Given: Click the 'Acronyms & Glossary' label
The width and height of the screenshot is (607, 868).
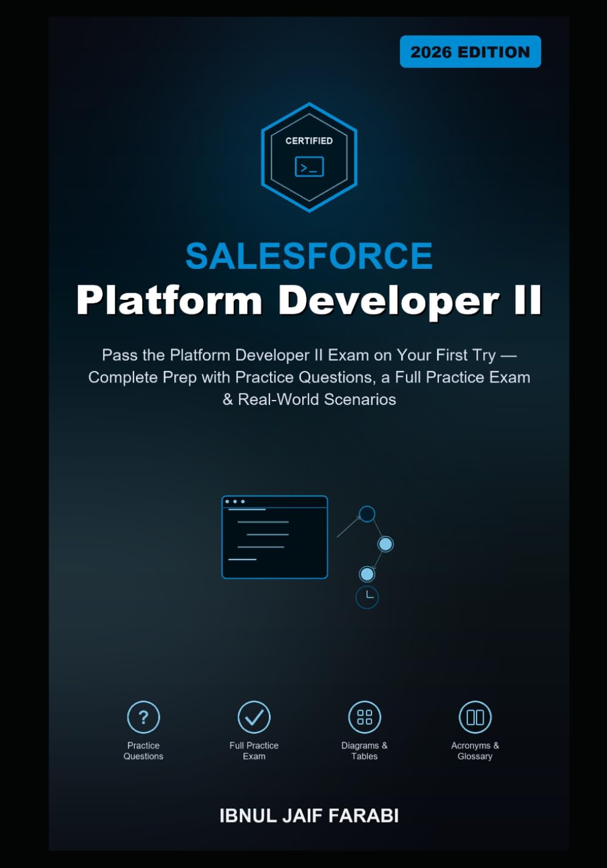Looking at the screenshot, I should (475, 751).
